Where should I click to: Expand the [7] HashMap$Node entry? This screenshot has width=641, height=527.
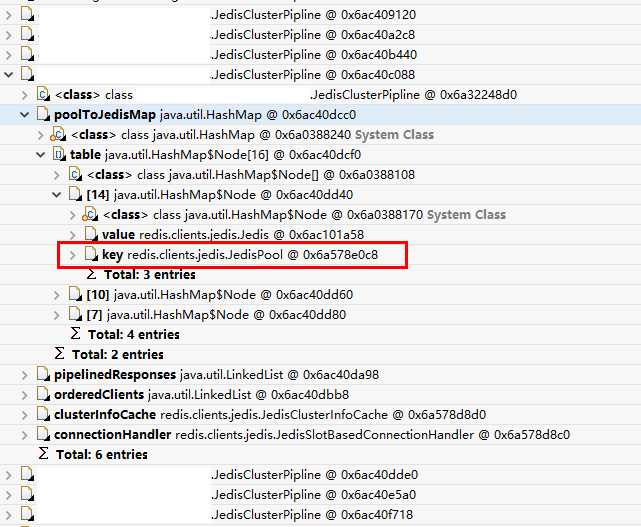pyautogui.click(x=56, y=315)
